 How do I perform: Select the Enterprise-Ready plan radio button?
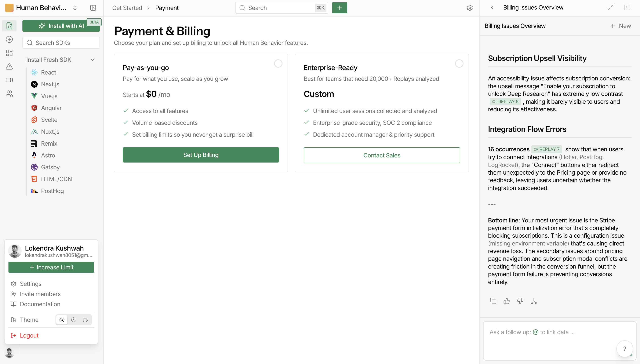[x=459, y=63]
